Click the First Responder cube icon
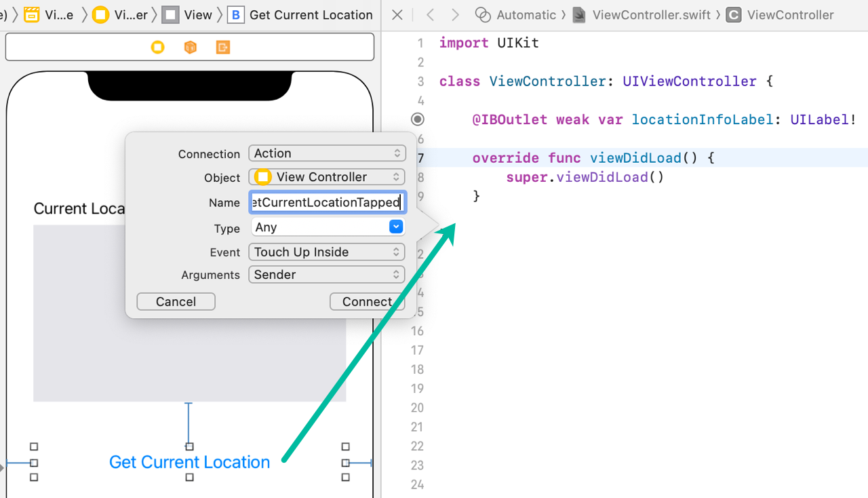Image resolution: width=868 pixels, height=498 pixels. pyautogui.click(x=191, y=47)
